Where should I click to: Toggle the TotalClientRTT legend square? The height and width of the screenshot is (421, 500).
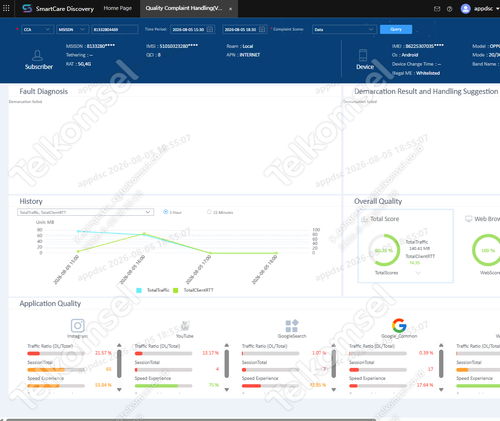pyautogui.click(x=176, y=290)
